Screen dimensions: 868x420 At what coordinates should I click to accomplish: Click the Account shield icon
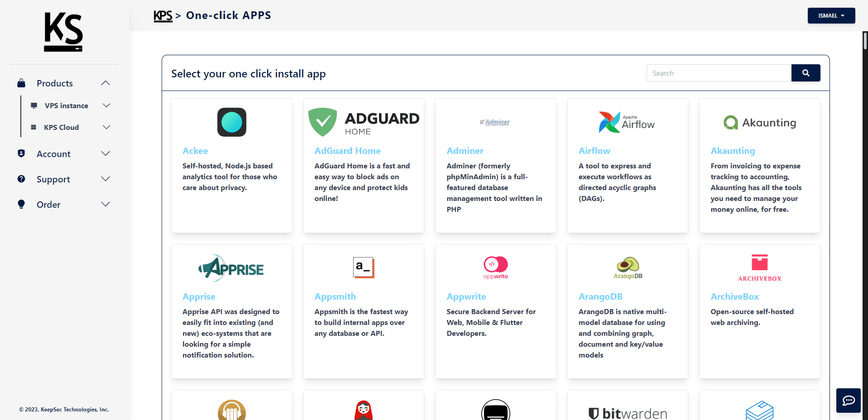21,153
